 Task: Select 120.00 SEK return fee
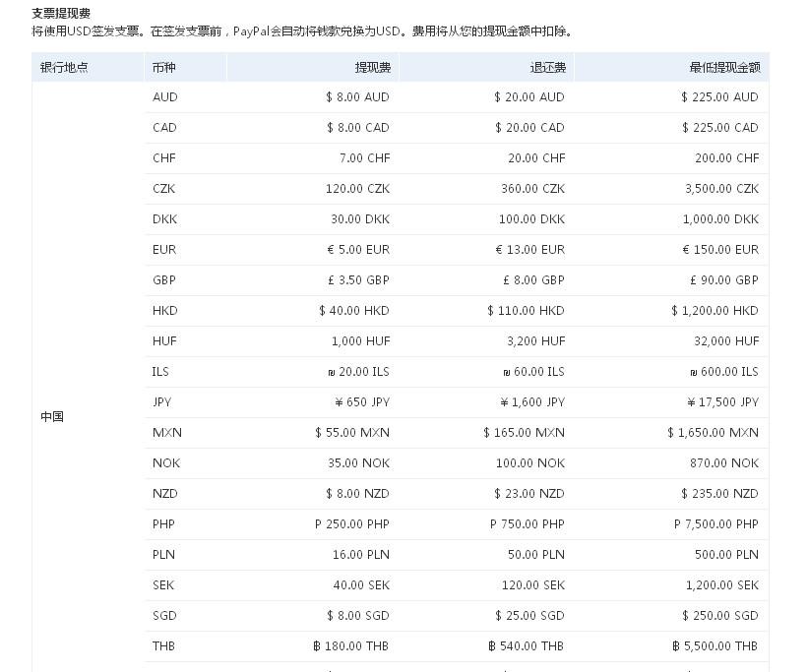tap(533, 584)
